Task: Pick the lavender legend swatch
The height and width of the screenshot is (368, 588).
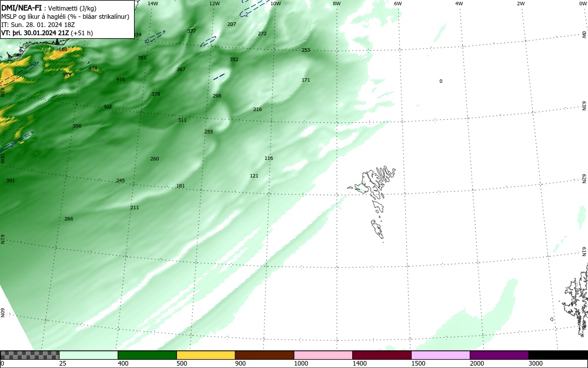Action: coord(440,355)
